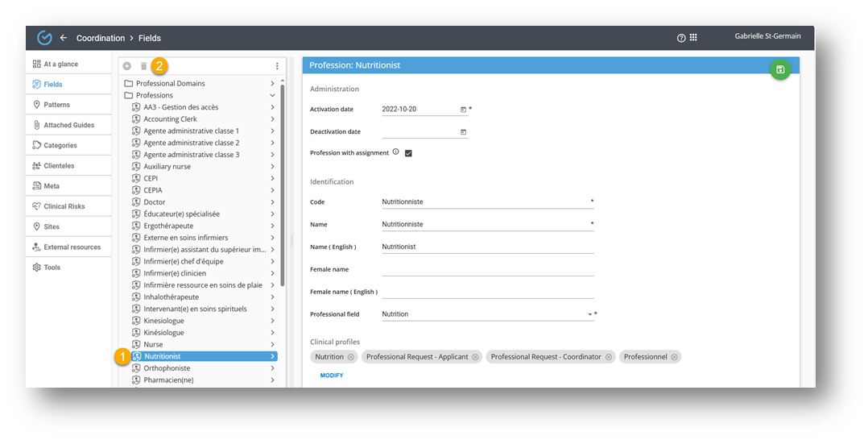This screenshot has width=868, height=440.
Task: Click the green save icon
Action: [x=779, y=70]
